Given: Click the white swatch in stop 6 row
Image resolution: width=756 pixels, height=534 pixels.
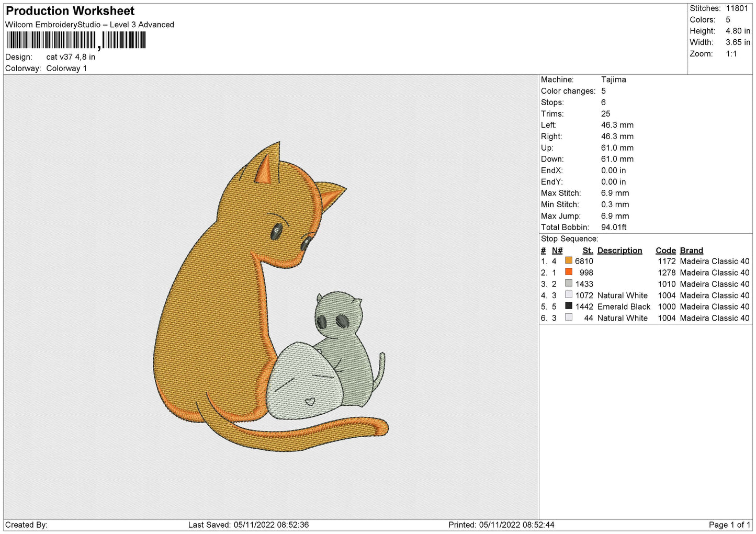Looking at the screenshot, I should pyautogui.click(x=569, y=317).
